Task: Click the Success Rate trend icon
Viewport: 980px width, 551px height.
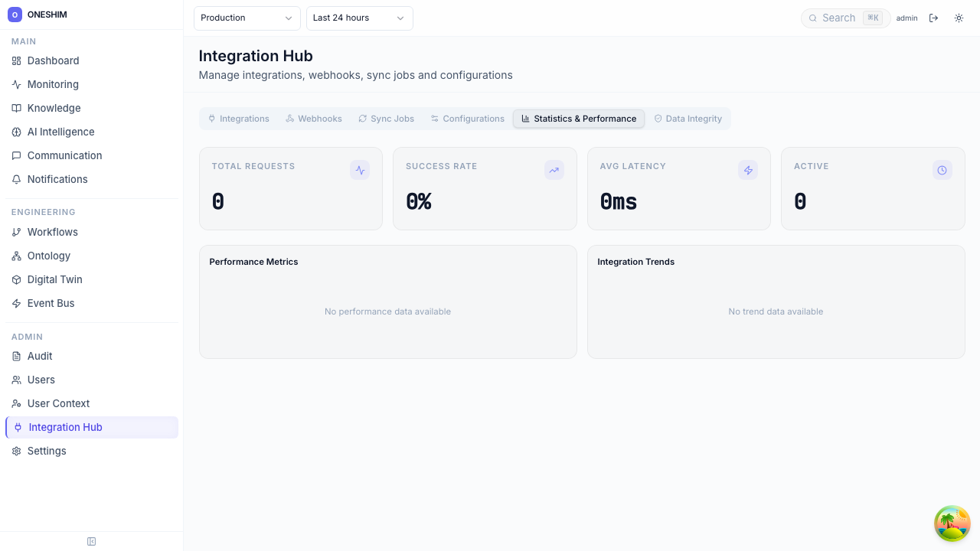Action: tap(554, 170)
